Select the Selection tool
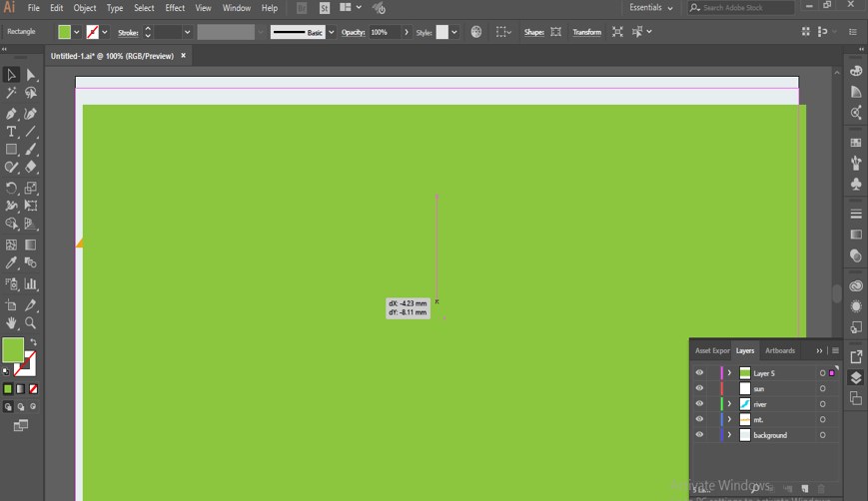The height and width of the screenshot is (501, 868). (11, 75)
